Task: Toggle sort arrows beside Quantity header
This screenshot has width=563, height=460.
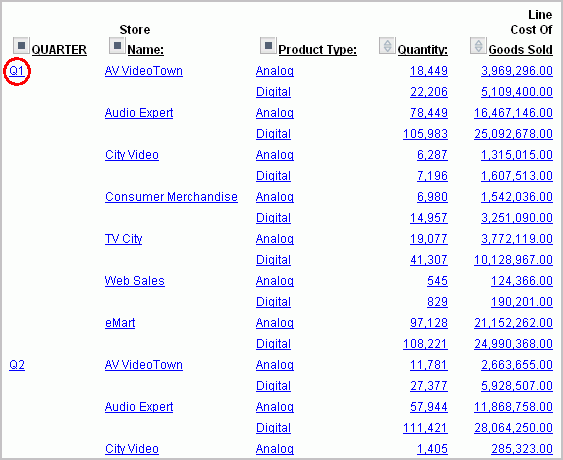Action: pos(387,45)
